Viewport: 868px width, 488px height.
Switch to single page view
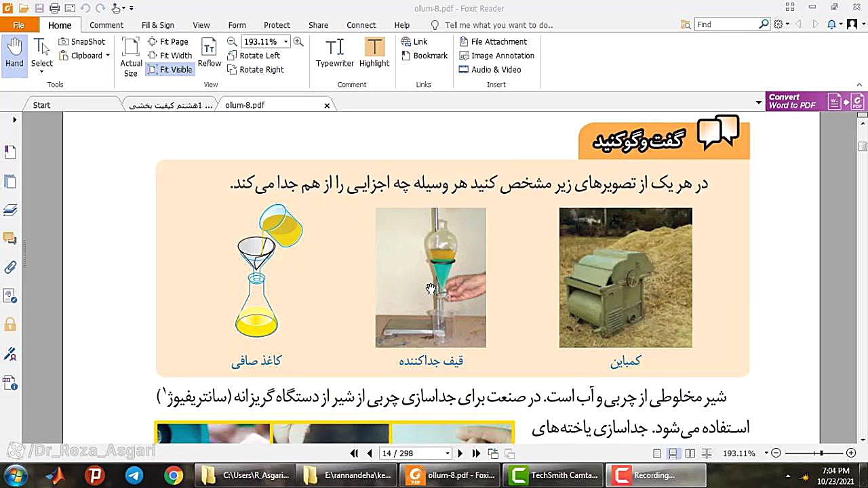point(657,453)
